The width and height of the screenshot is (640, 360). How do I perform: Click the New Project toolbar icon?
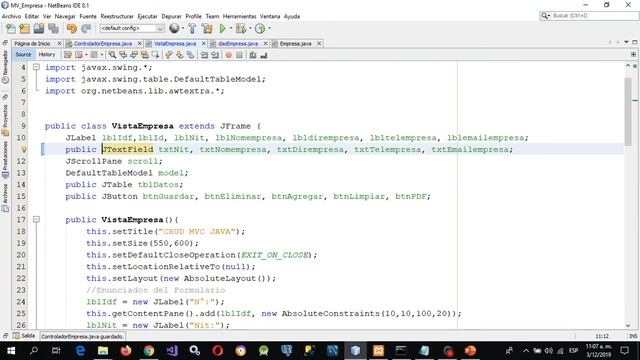point(24,29)
